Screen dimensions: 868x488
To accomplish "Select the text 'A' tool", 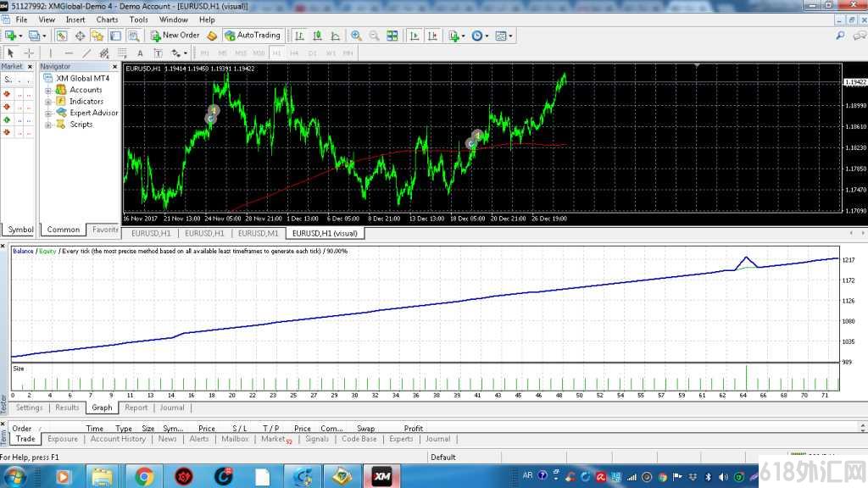I will (140, 53).
